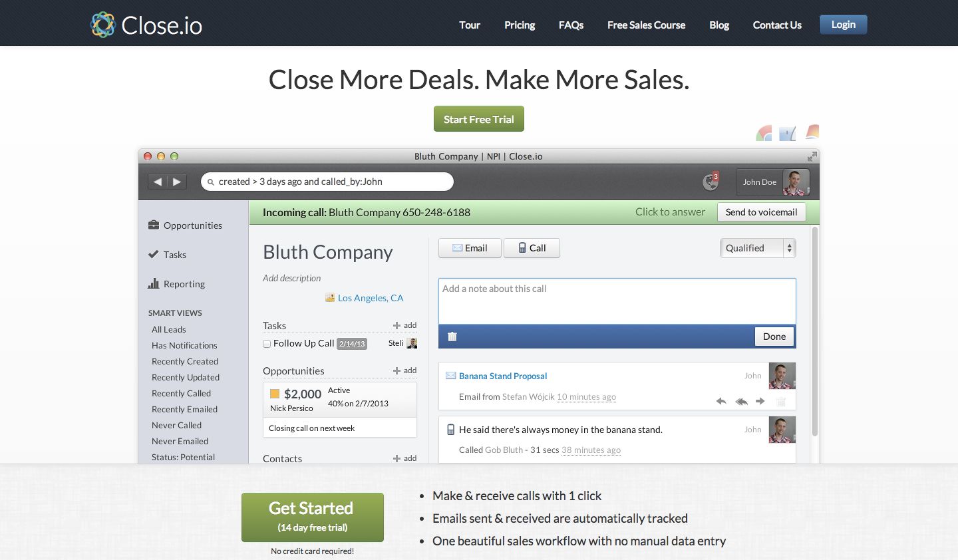
Task: Click the Chrome platform icon
Action: tap(764, 133)
